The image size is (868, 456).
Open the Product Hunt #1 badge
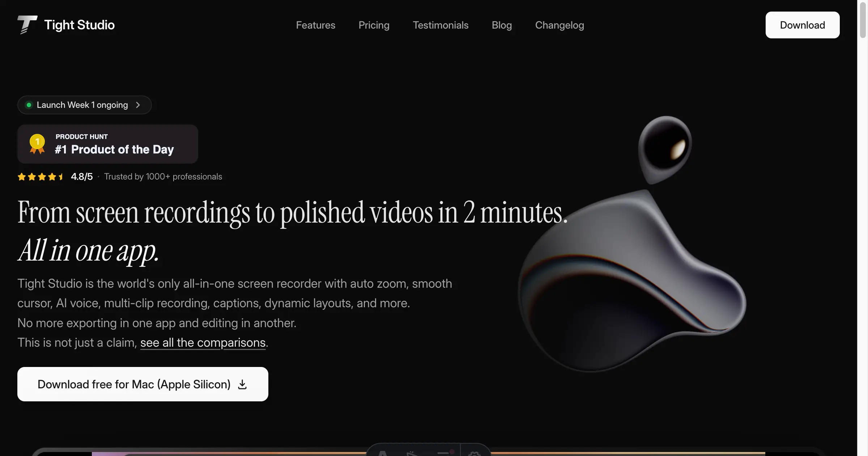[108, 144]
